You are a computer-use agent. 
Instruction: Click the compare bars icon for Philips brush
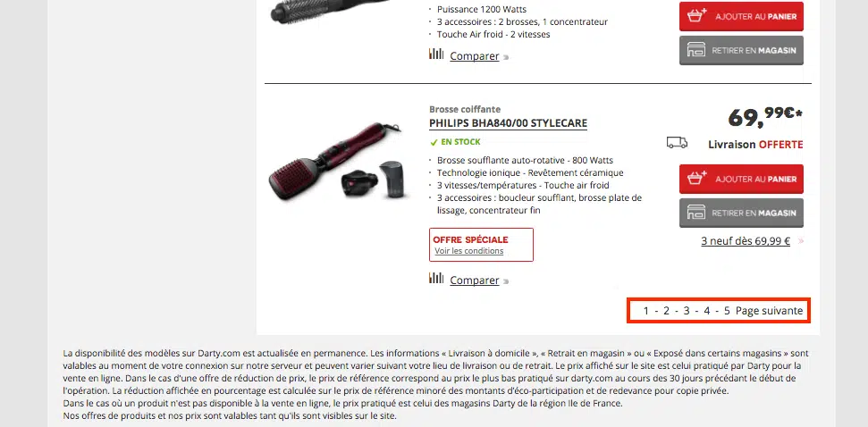point(436,278)
